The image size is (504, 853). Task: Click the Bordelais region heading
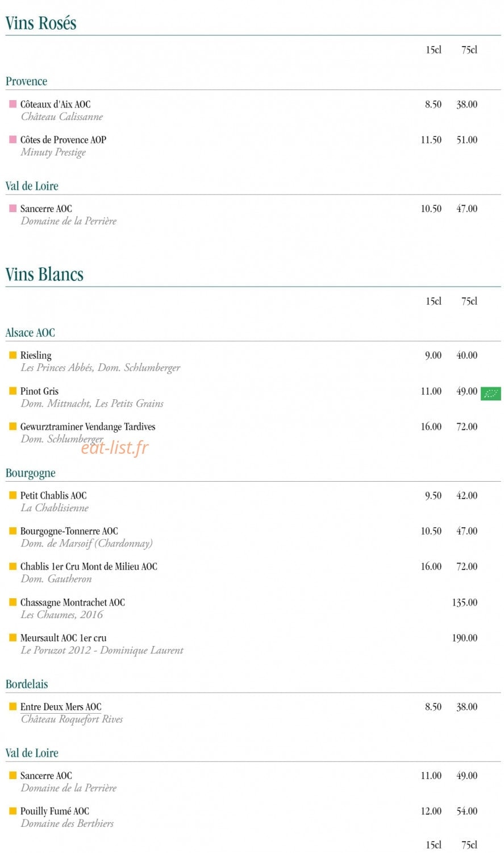pos(27,684)
